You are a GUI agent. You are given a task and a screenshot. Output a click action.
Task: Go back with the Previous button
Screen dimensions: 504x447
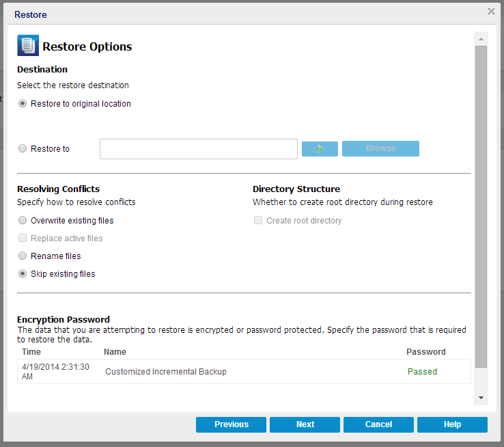pos(231,424)
